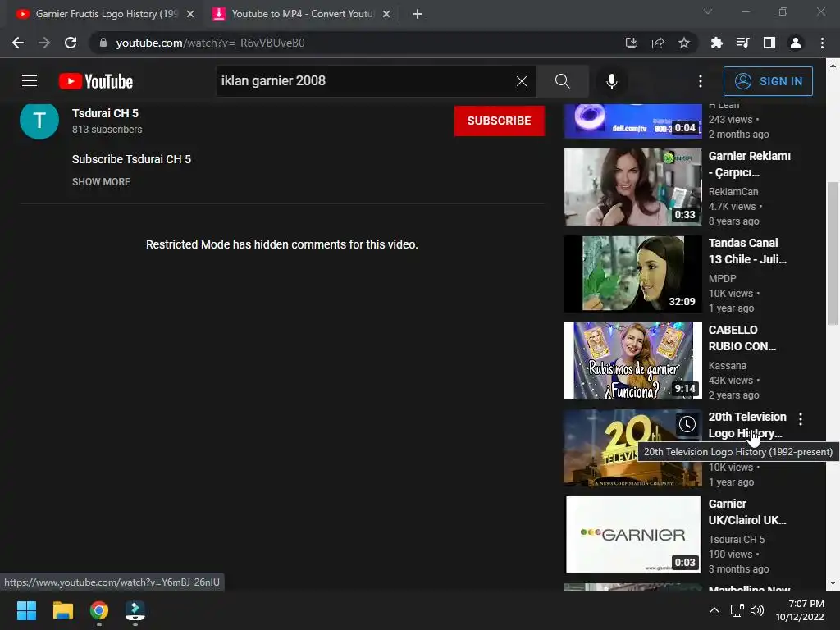Image resolution: width=840 pixels, height=630 pixels.
Task: Expand description with SHOW MORE
Action: (101, 181)
